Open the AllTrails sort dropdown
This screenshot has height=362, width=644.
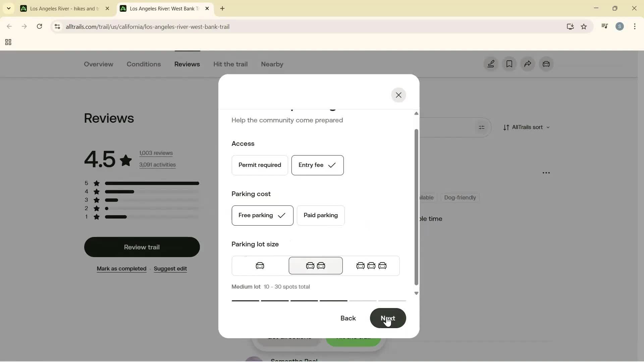click(x=527, y=127)
